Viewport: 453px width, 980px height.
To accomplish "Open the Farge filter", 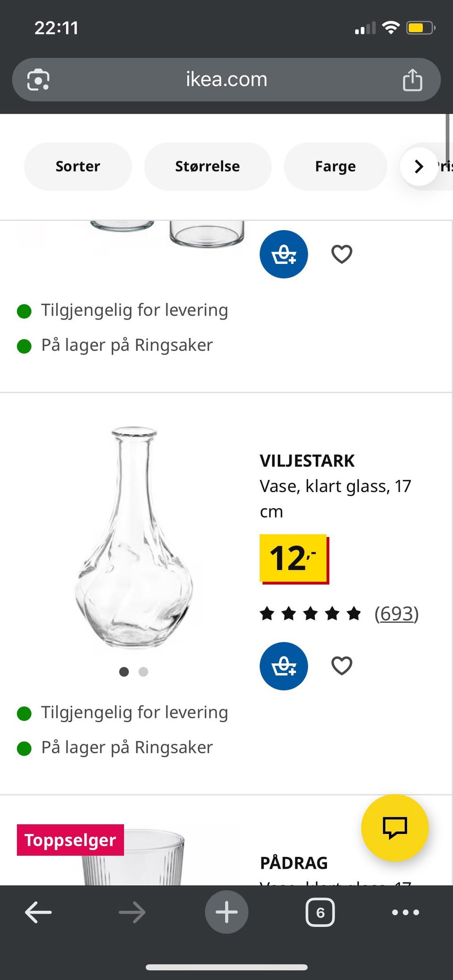I will (335, 166).
